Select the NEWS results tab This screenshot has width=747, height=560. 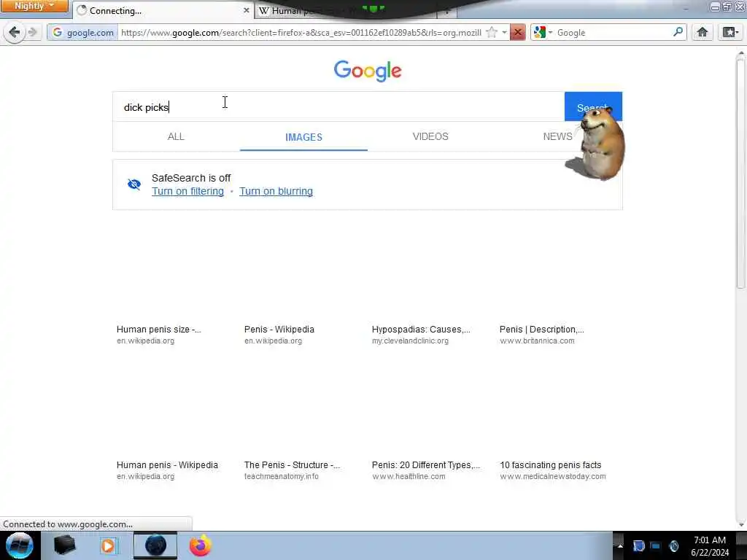pos(557,136)
